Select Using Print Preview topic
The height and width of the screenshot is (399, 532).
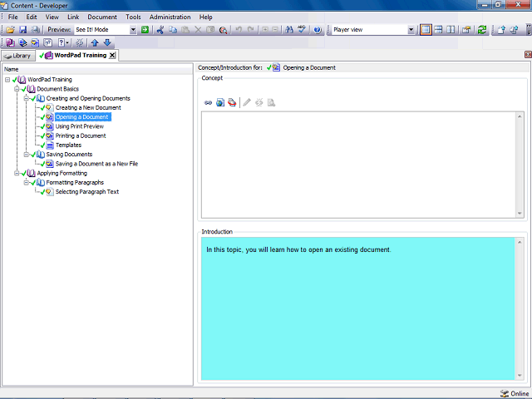pyautogui.click(x=80, y=126)
